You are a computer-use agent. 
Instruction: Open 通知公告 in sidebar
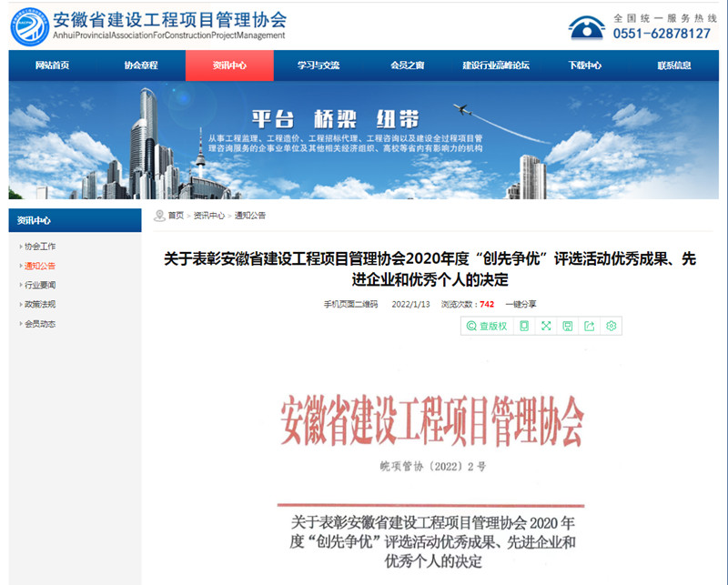tap(40, 266)
